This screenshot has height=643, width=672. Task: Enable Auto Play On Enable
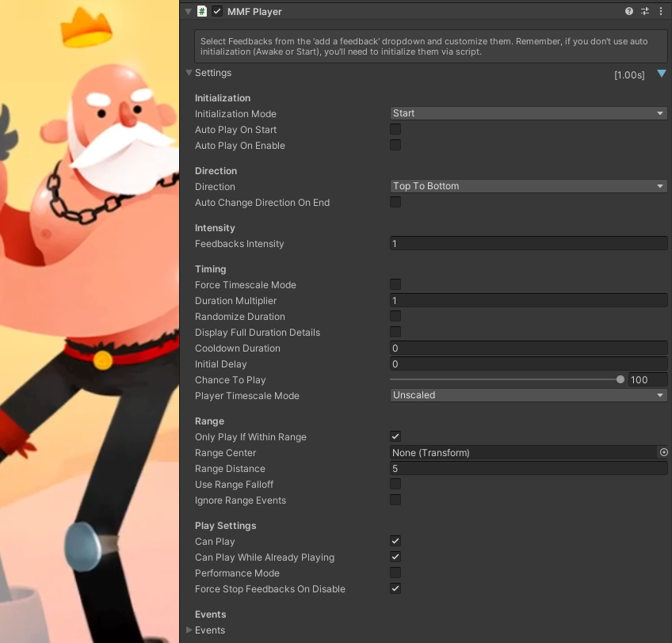(395, 145)
